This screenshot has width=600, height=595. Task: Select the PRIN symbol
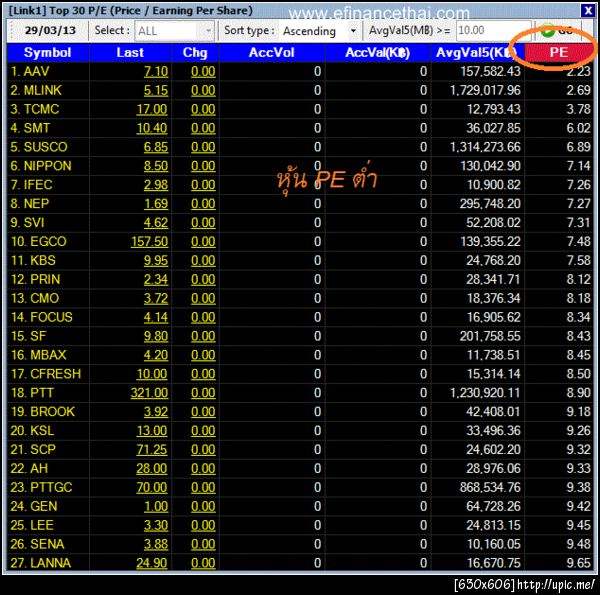click(x=45, y=279)
